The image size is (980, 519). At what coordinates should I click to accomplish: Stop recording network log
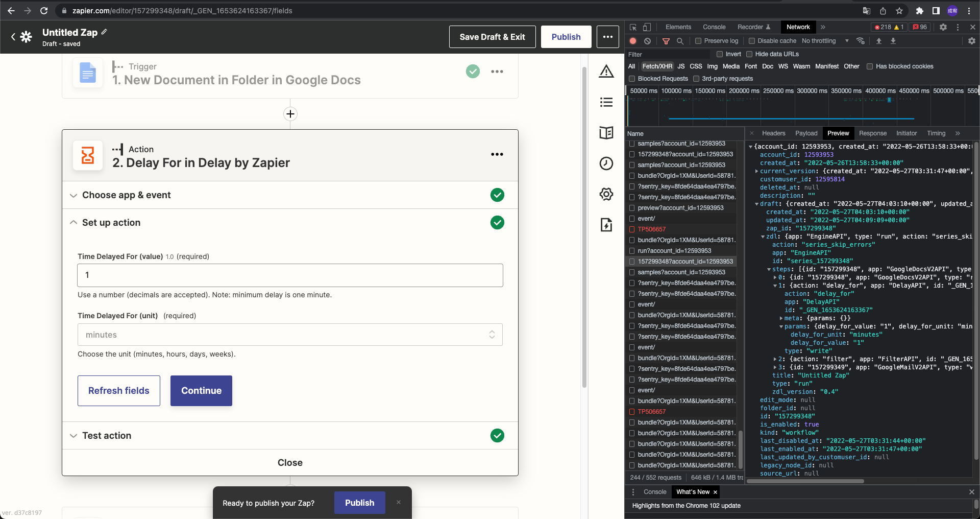633,41
